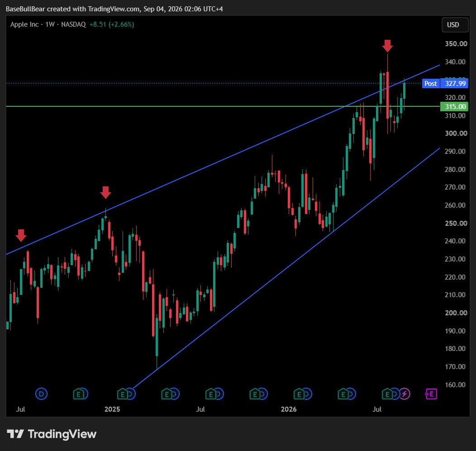The width and height of the screenshot is (476, 451).
Task: Click the 160.00 price axis label
Action: click(455, 385)
